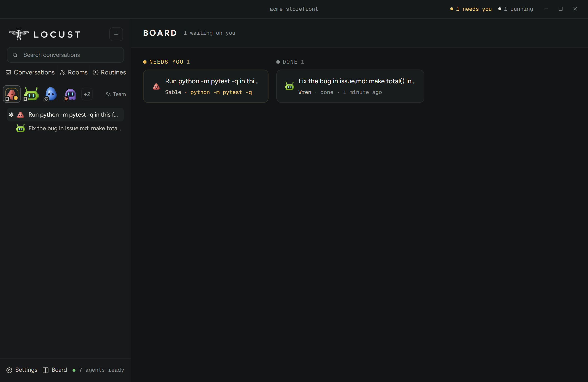Focus the Search conversations field
This screenshot has height=382, width=588.
(x=65, y=55)
